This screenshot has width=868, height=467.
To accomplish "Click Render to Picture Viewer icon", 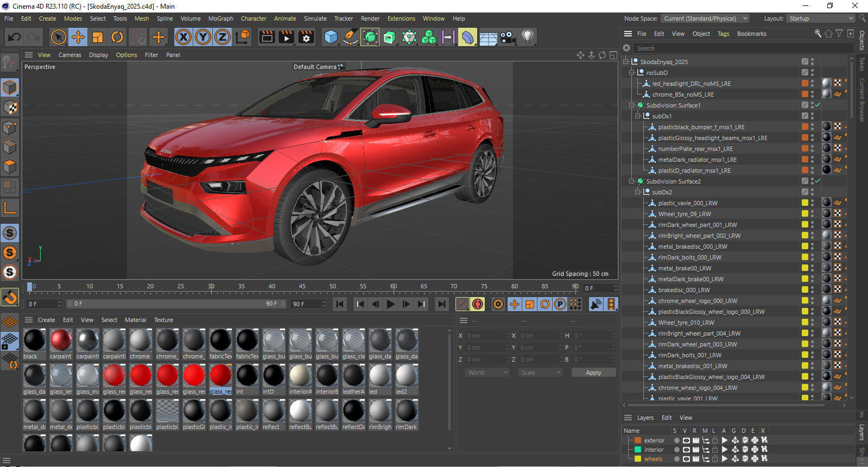I will coord(286,37).
